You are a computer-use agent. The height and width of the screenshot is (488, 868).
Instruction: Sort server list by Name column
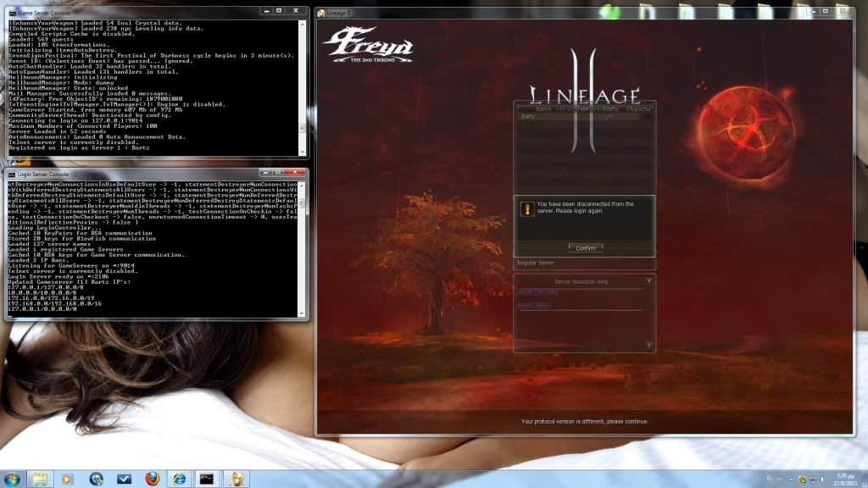tap(543, 109)
